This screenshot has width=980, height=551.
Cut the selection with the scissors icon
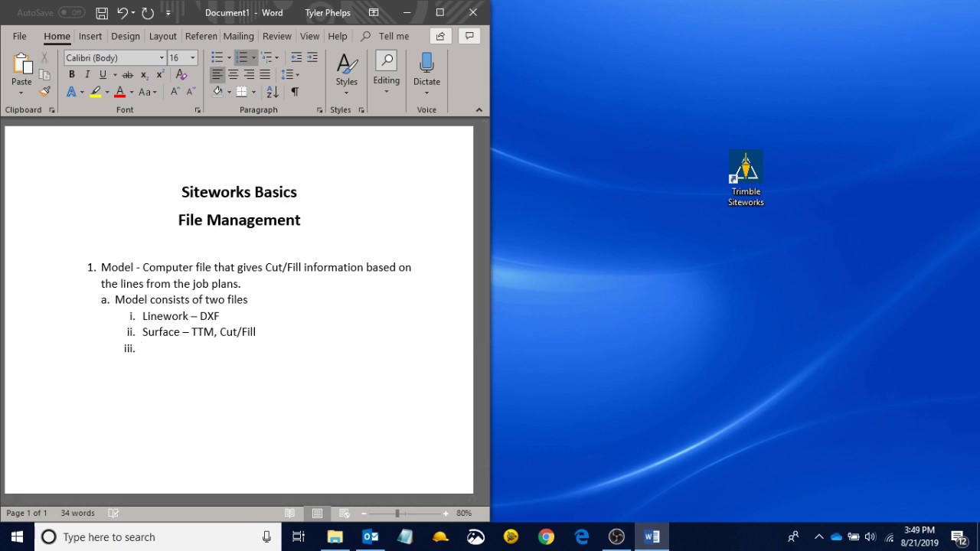coord(44,58)
